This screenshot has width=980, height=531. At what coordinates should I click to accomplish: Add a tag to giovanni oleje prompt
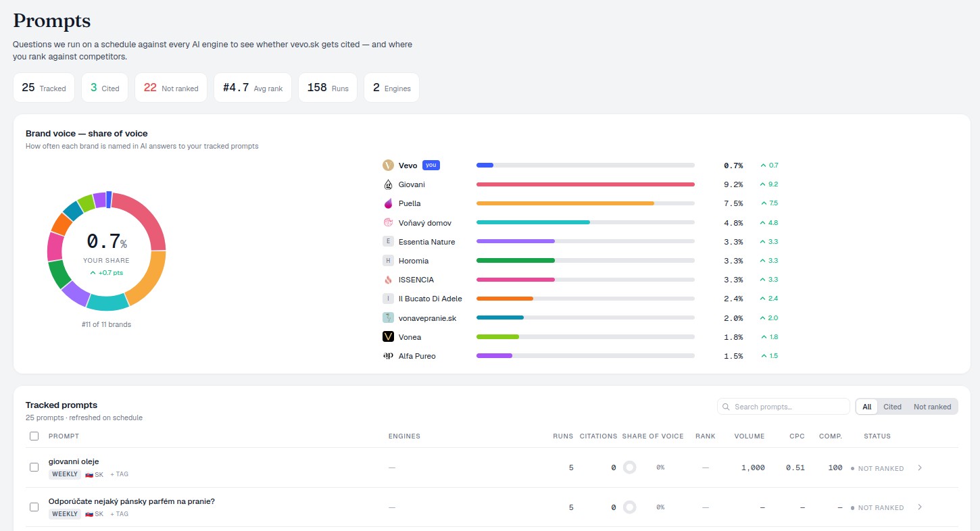pos(120,475)
